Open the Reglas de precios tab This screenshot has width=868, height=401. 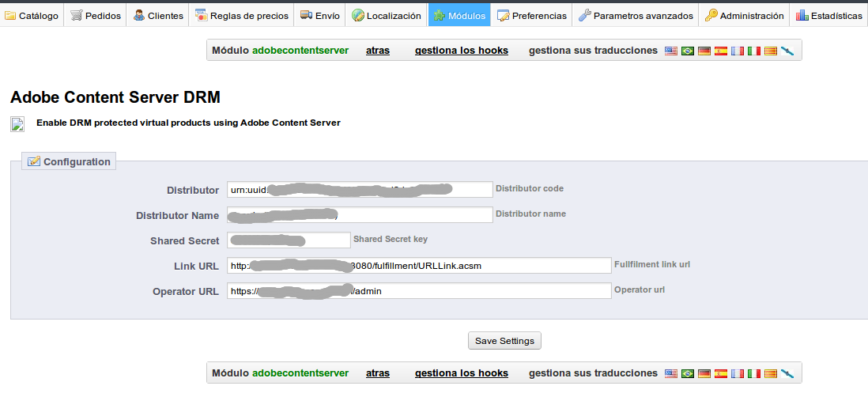click(241, 16)
